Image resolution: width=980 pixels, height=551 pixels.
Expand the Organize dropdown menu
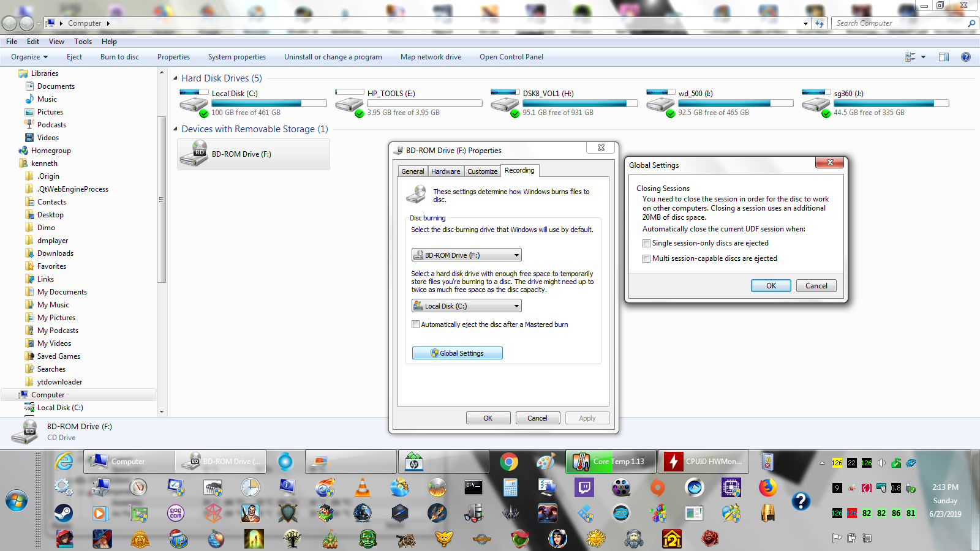(29, 57)
